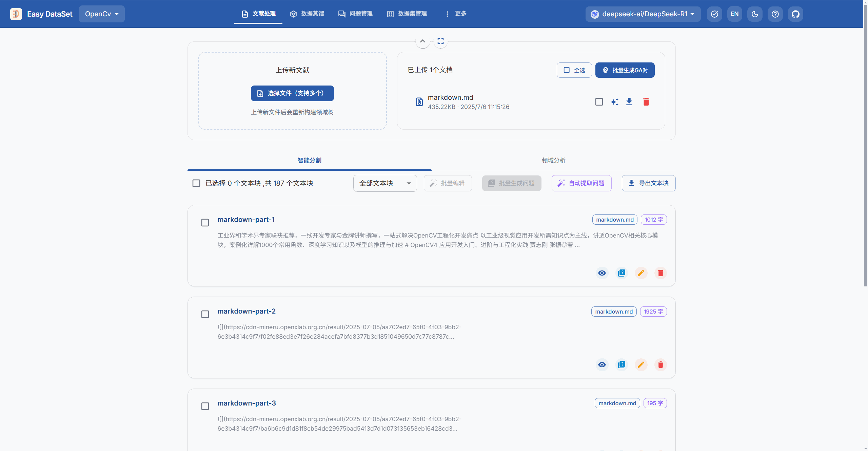View markdown-part-1 details with eye icon
The height and width of the screenshot is (451, 868).
pos(602,273)
